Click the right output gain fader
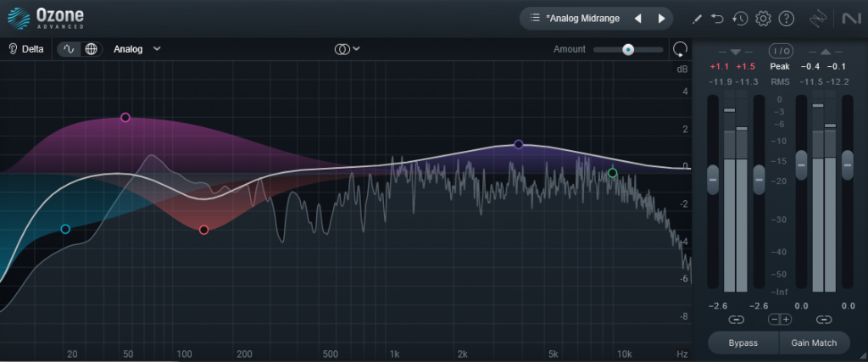 coord(848,165)
